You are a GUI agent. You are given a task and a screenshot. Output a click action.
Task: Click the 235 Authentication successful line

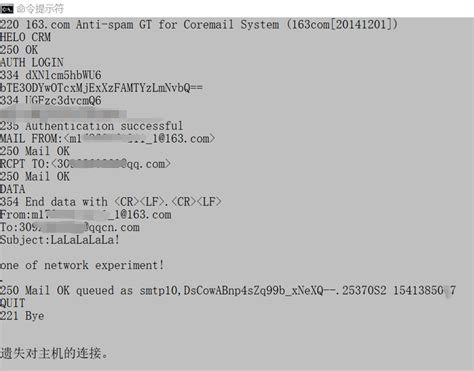pos(91,126)
